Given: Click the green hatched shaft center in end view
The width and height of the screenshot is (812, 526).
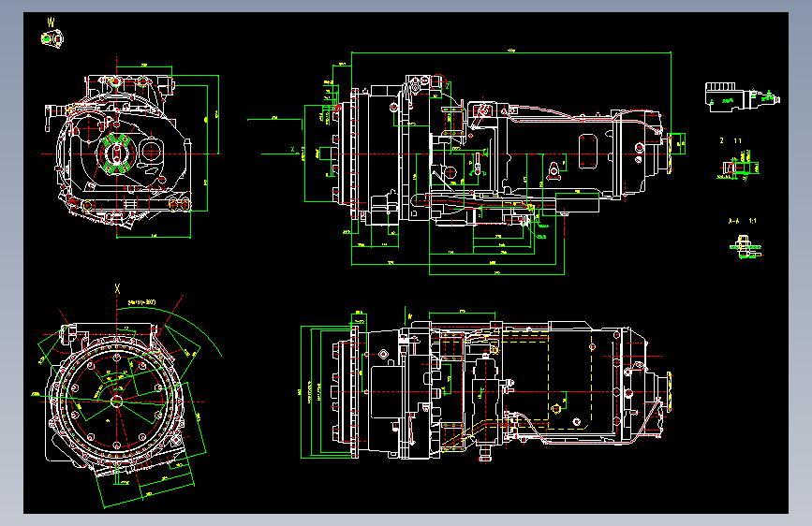Looking at the screenshot, I should 116,153.
